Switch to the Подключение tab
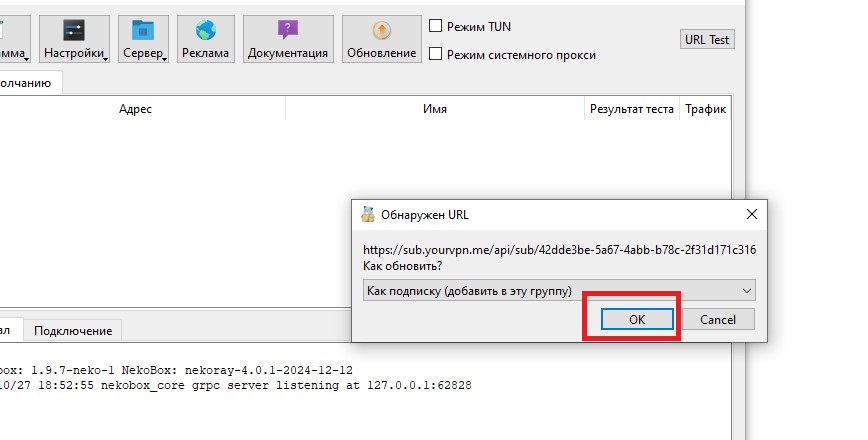The height and width of the screenshot is (440, 868). [72, 330]
